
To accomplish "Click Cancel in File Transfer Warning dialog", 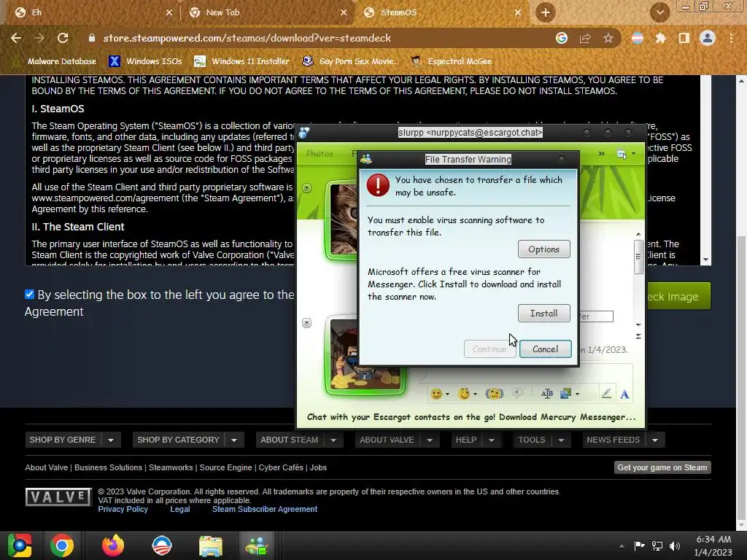I will 545,349.
